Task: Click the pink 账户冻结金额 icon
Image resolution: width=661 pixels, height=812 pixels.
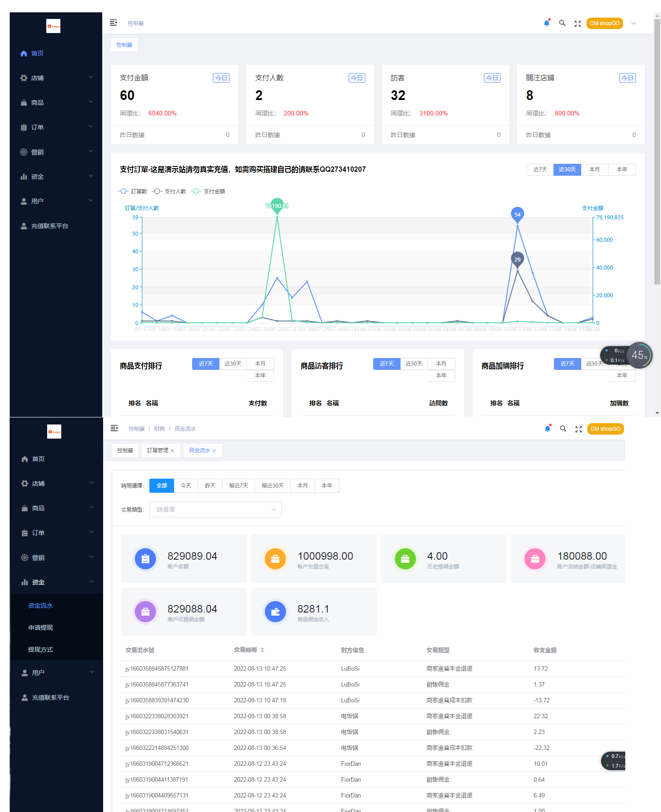Action: pyautogui.click(x=535, y=559)
